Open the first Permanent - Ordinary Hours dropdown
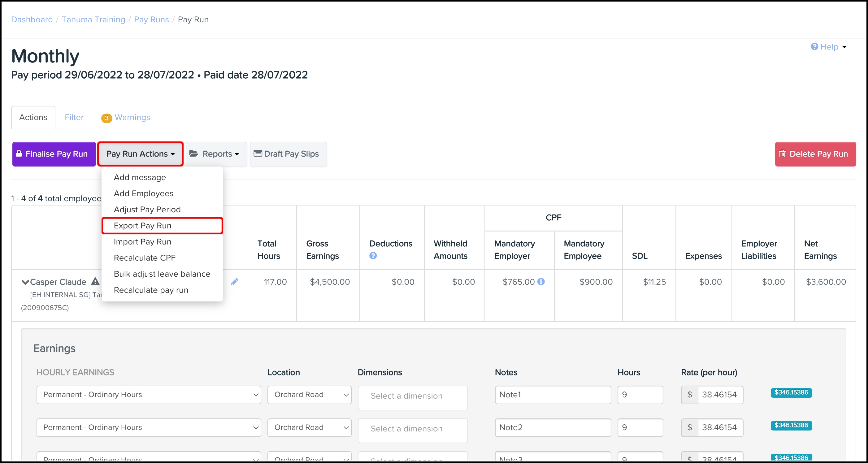This screenshot has width=868, height=463. click(x=149, y=395)
